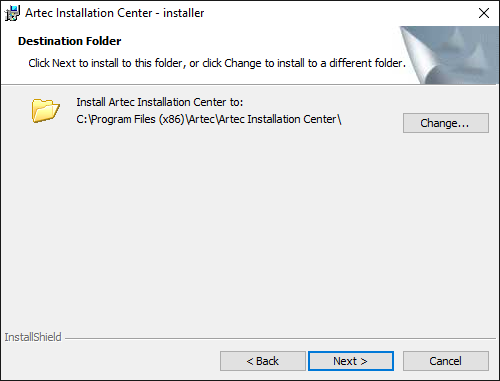
Task: Close the Artec installer window
Action: [x=484, y=13]
